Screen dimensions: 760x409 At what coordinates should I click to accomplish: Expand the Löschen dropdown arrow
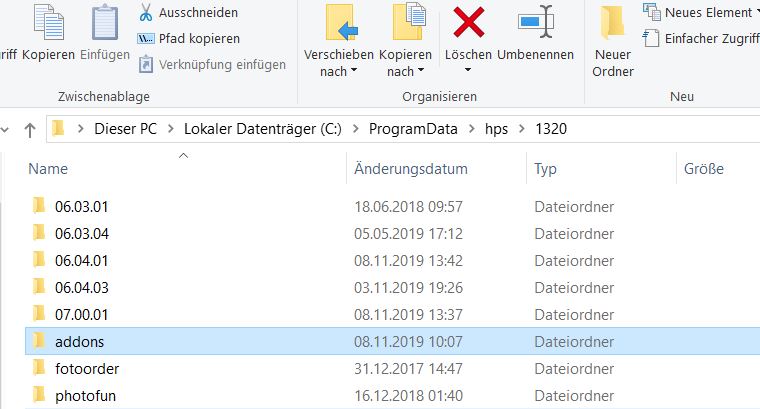[x=468, y=71]
